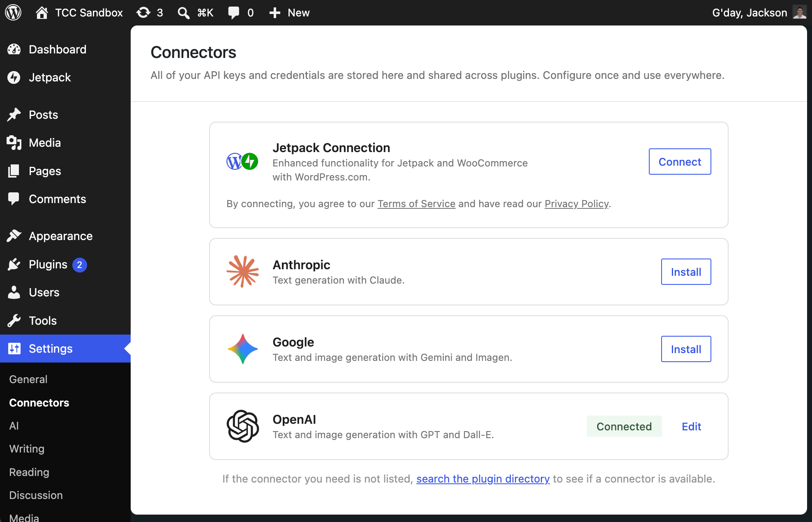Open the search magnifier icon
This screenshot has height=522, width=812.
click(184, 13)
